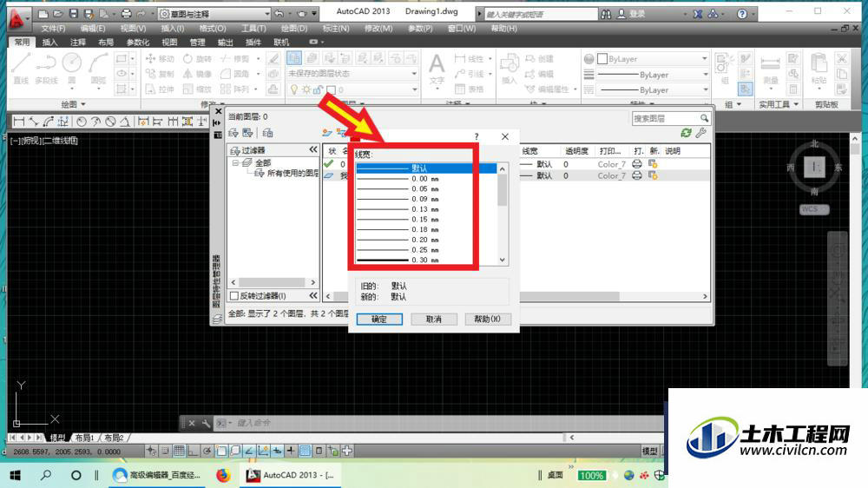Toggle lineweight display in status bar

(x=290, y=451)
